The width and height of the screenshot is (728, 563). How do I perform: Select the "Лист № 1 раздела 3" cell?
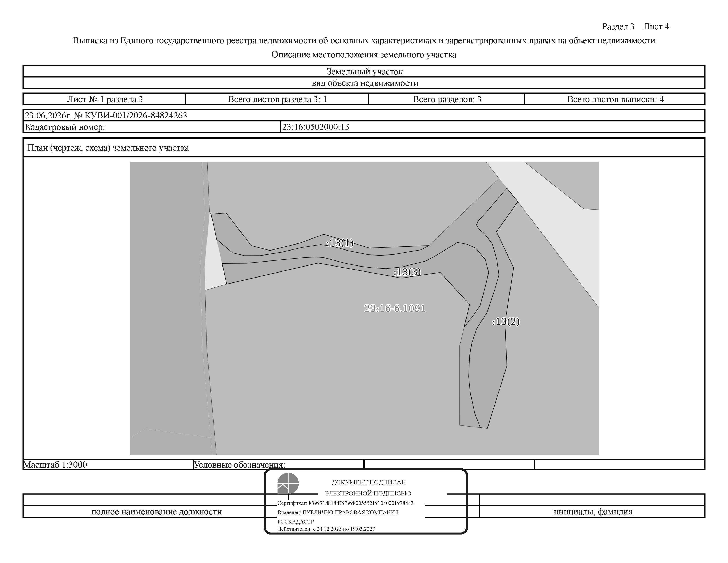(x=105, y=99)
